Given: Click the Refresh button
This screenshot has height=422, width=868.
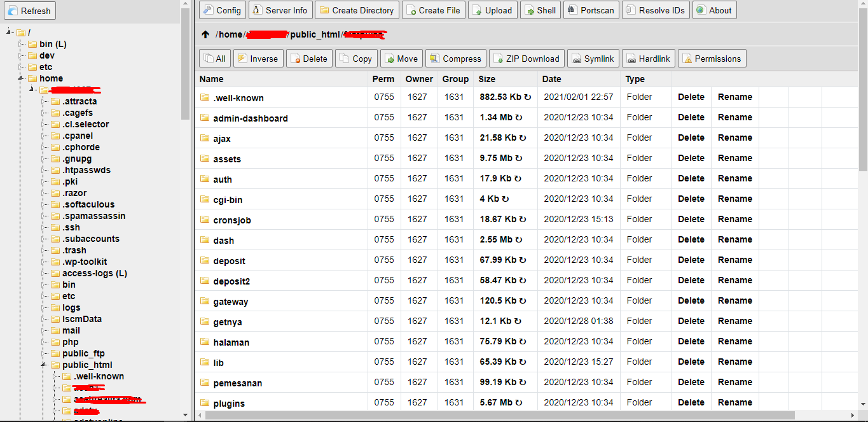Looking at the screenshot, I should tap(29, 11).
